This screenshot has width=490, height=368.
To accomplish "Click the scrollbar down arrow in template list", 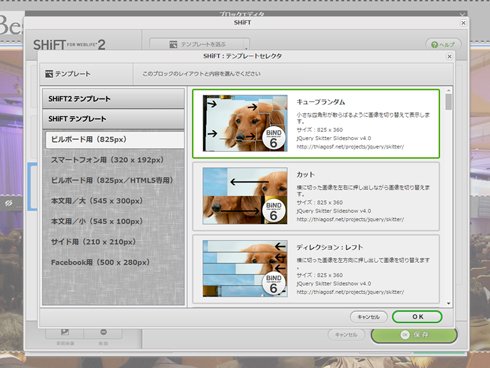I will click(x=449, y=303).
